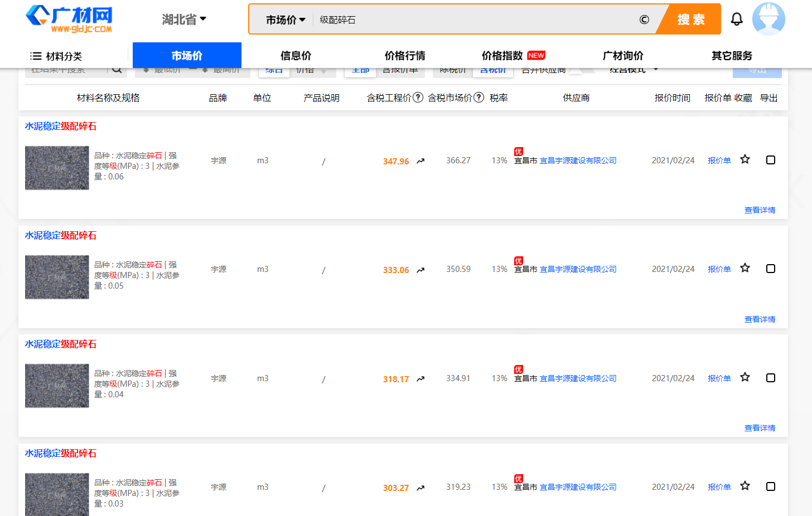Click the 优 badge in the 347.96 row
The height and width of the screenshot is (516, 812).
pyautogui.click(x=519, y=152)
